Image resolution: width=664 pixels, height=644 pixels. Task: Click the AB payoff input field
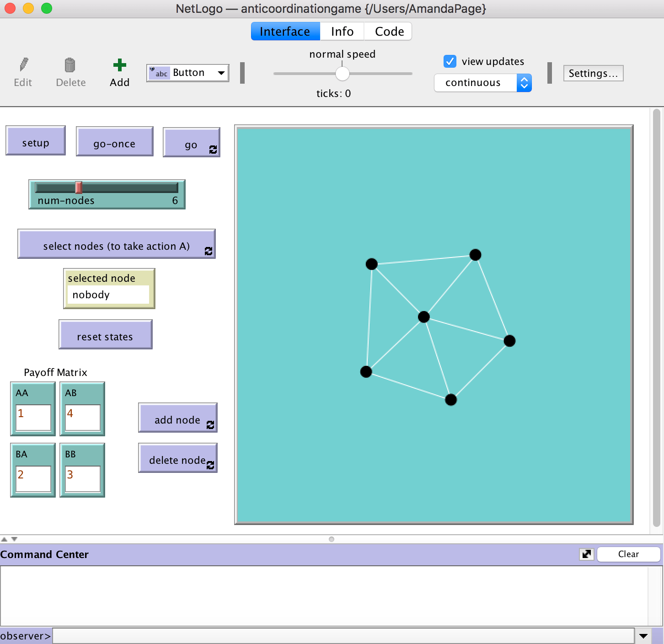point(83,417)
